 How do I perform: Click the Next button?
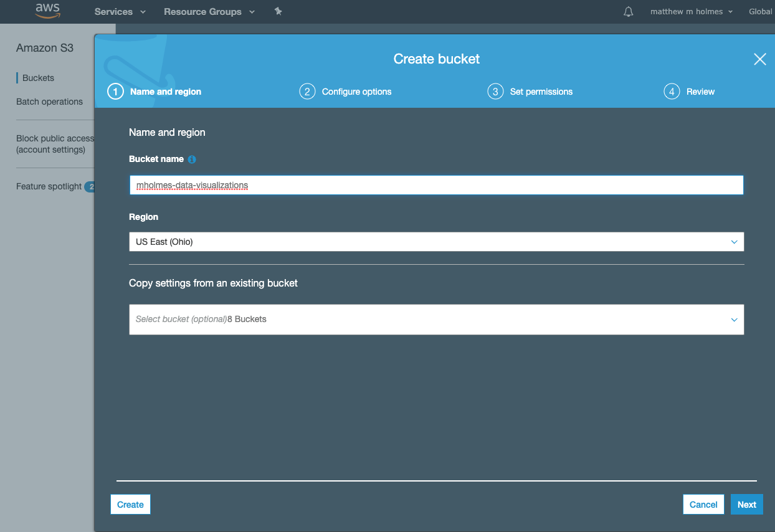746,505
